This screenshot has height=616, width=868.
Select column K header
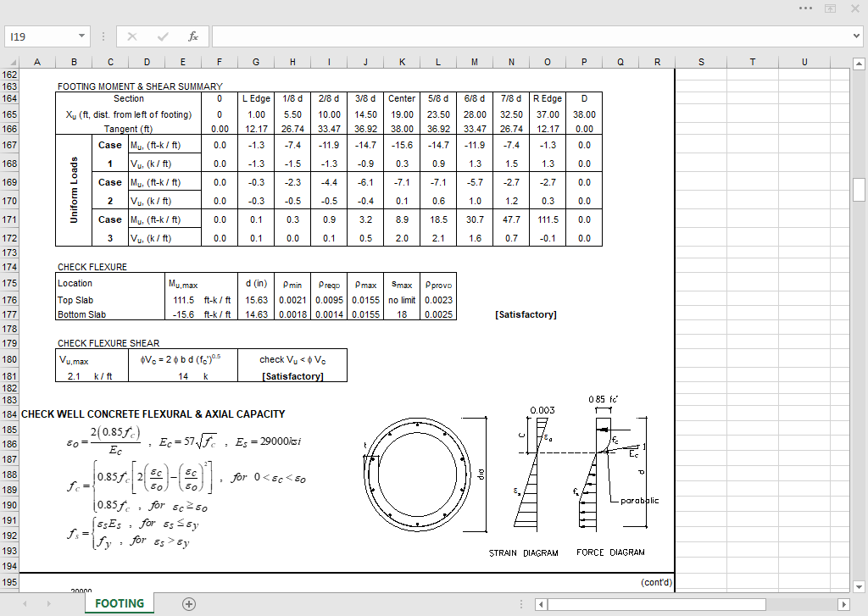pos(402,62)
